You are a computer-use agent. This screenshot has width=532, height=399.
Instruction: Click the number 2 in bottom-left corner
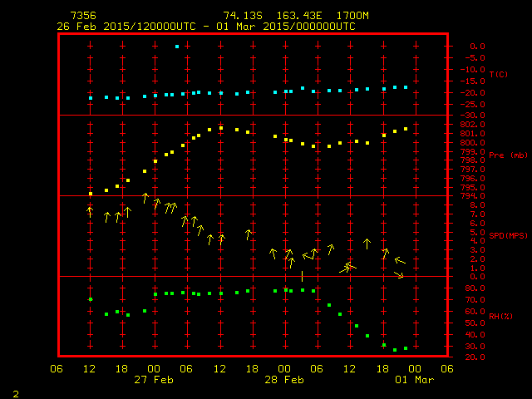pos(15,392)
